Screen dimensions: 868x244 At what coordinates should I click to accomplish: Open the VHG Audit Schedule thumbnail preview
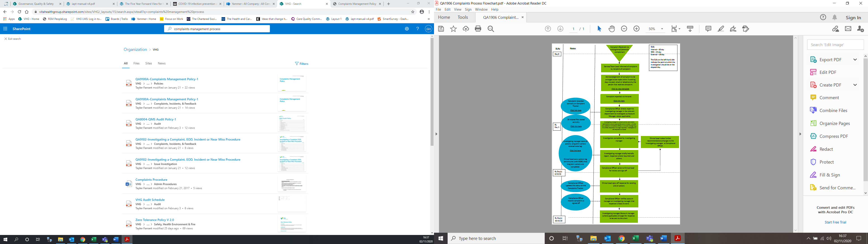[x=292, y=204]
